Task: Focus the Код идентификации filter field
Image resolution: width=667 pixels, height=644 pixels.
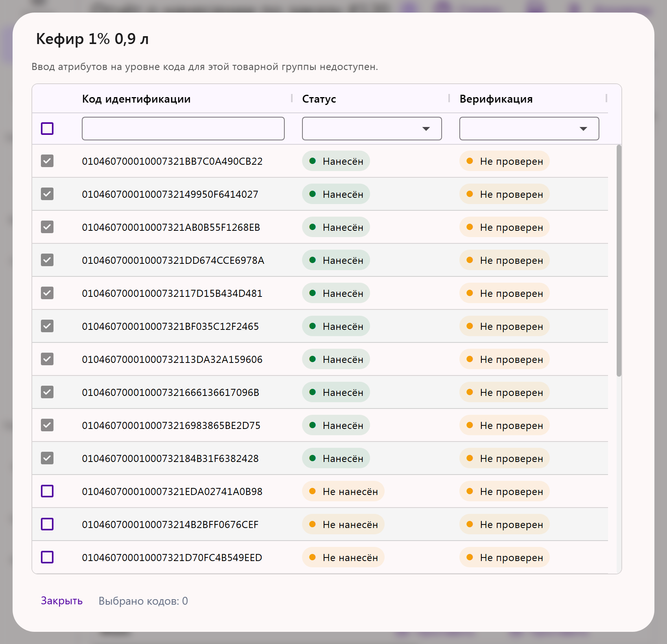Action: (x=183, y=129)
